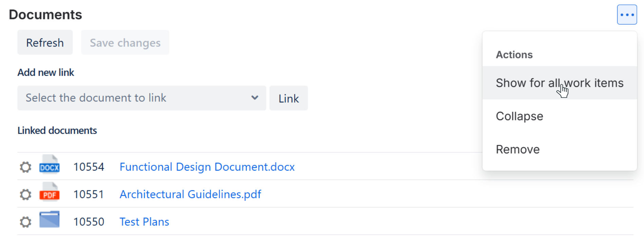Click the three-dot more actions button
Viewport: 644px width, 249px height.
[x=626, y=15]
